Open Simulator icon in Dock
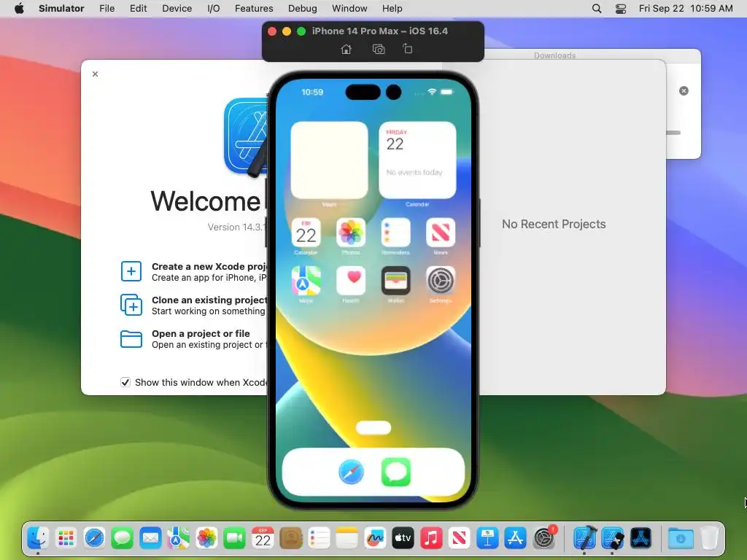The height and width of the screenshot is (560, 747). pyautogui.click(x=613, y=538)
